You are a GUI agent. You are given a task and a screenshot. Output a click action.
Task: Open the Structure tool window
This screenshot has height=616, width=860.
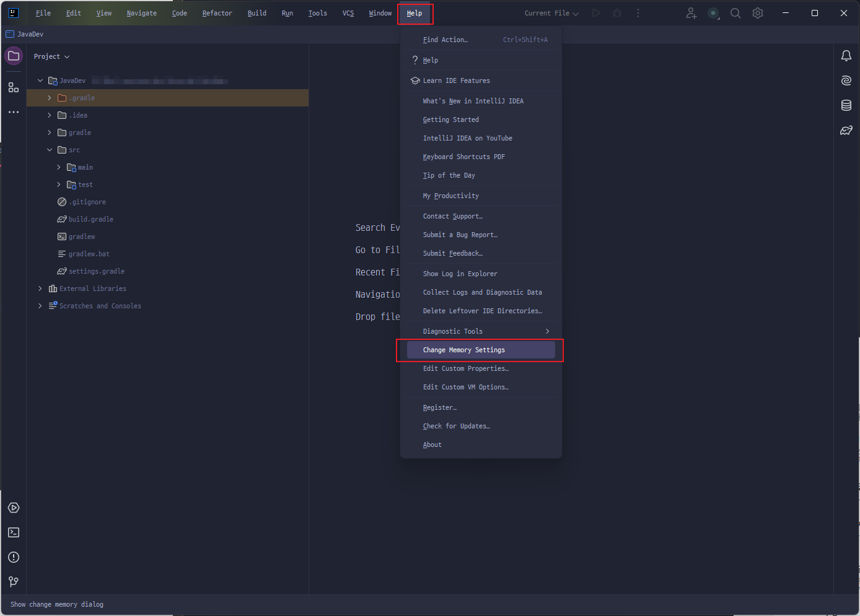pyautogui.click(x=14, y=88)
